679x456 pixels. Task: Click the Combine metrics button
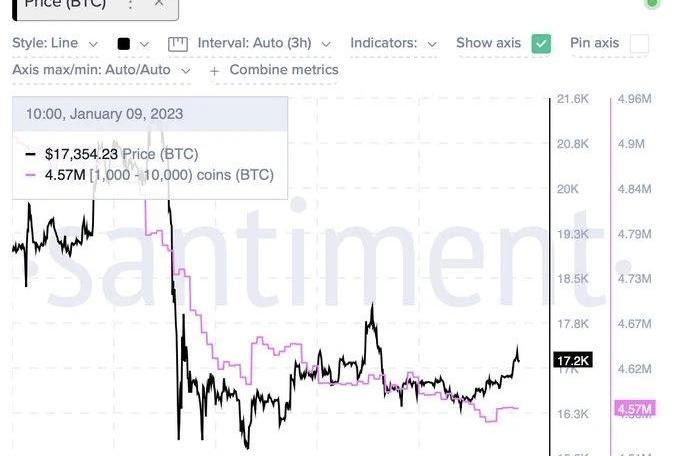tap(283, 70)
